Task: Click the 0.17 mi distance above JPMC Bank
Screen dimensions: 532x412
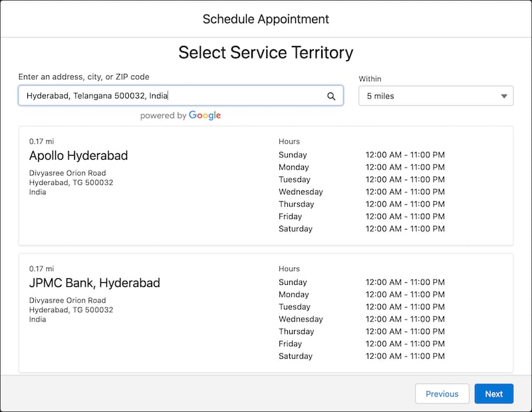Action: pos(41,269)
